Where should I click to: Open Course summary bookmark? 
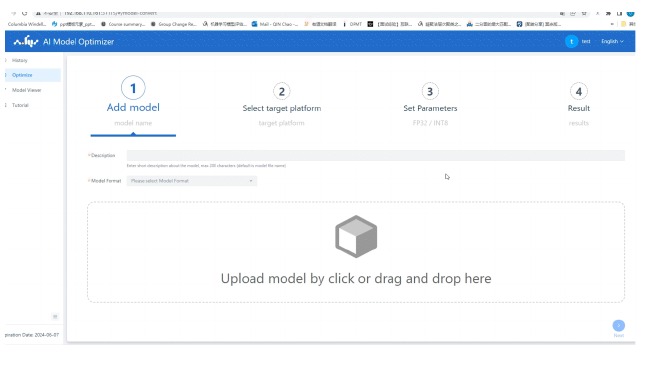click(x=123, y=24)
